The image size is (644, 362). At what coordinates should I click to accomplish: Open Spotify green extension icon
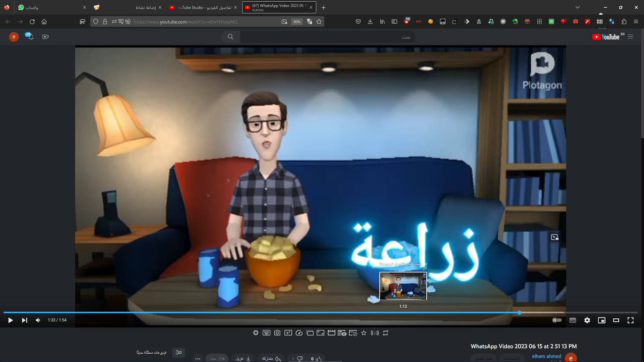point(551,22)
